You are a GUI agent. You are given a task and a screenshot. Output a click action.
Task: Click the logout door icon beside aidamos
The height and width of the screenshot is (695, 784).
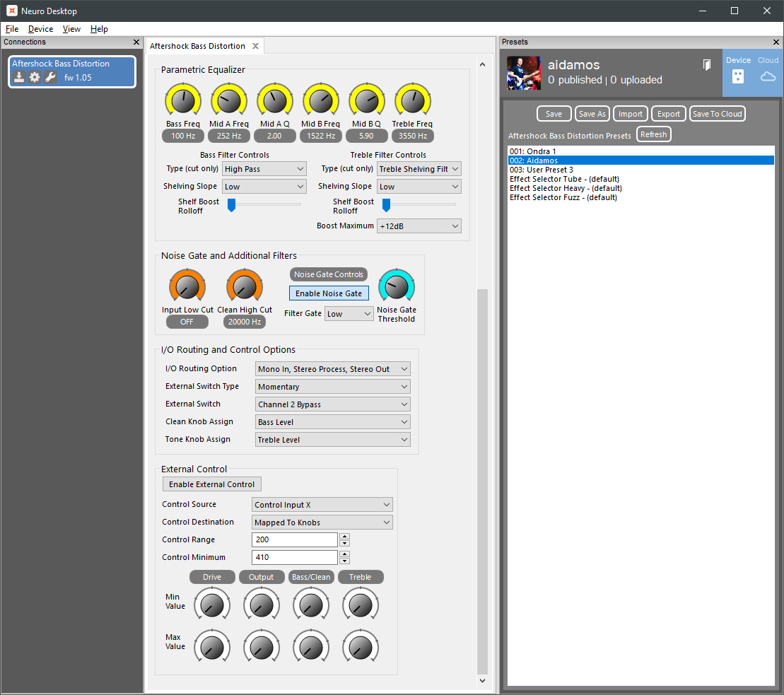[x=706, y=65]
